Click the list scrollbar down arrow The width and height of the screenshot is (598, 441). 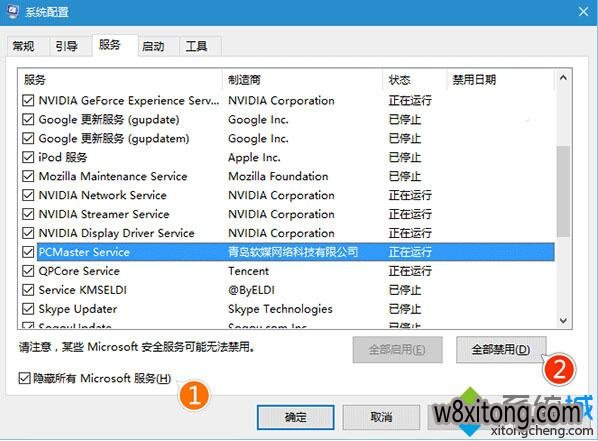[x=563, y=320]
